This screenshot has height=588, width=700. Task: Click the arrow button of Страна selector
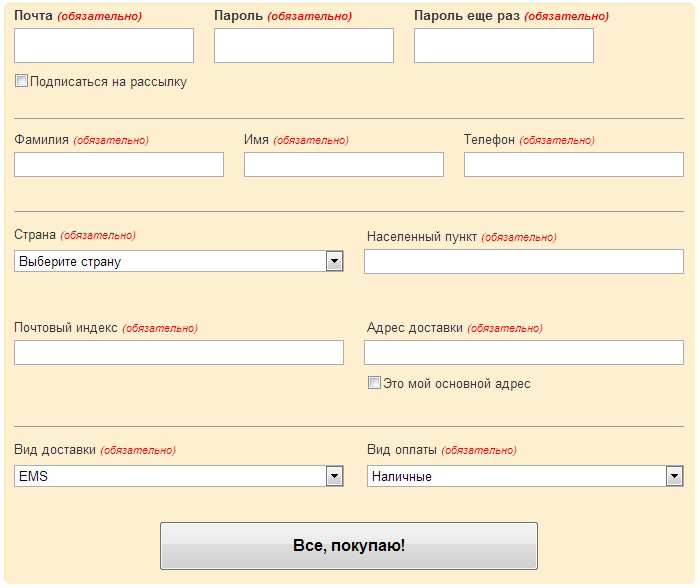[x=334, y=262]
